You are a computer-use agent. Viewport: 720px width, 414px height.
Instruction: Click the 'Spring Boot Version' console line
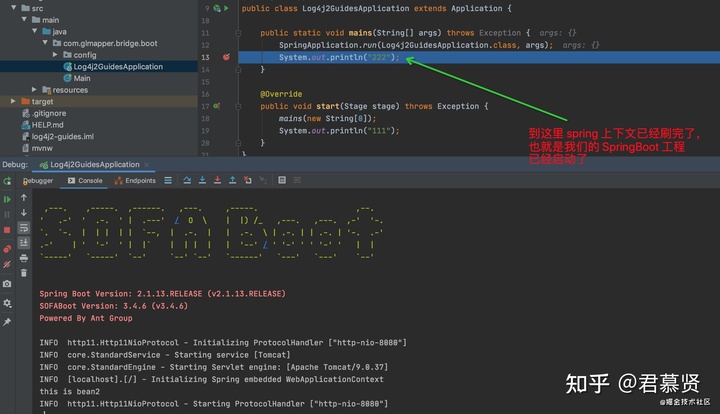(163, 294)
